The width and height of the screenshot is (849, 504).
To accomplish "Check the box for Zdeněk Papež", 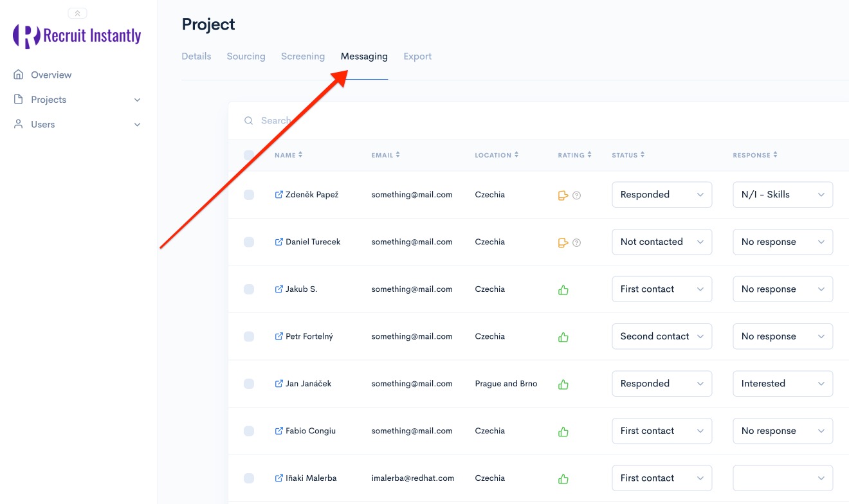I will pyautogui.click(x=249, y=195).
